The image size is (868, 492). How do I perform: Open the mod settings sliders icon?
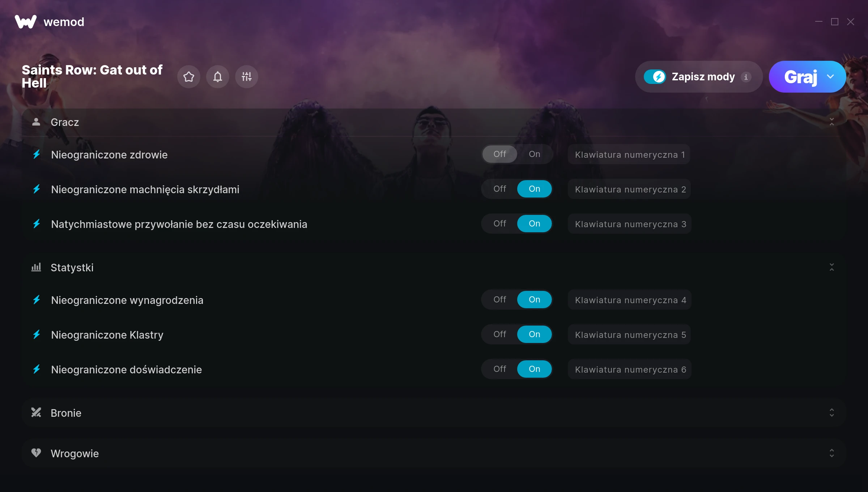coord(246,77)
